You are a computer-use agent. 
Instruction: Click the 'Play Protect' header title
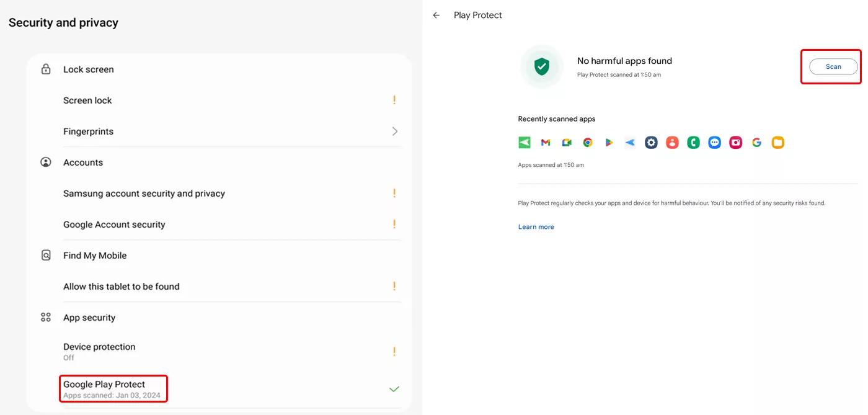point(478,16)
